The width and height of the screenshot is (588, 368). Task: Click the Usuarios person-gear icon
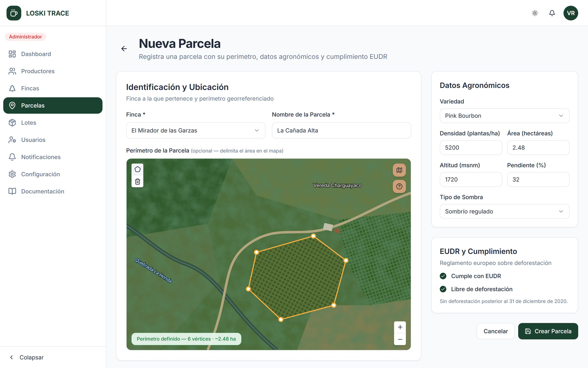pyautogui.click(x=12, y=140)
